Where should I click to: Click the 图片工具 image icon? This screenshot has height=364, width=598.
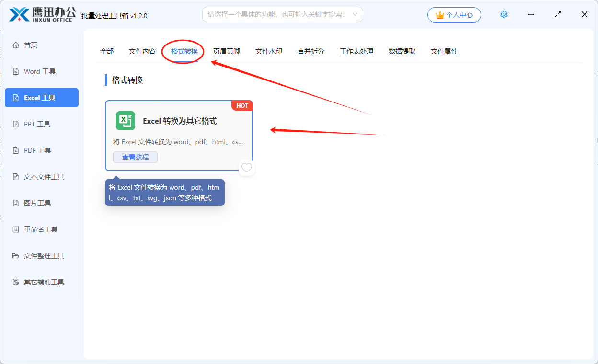pos(16,203)
